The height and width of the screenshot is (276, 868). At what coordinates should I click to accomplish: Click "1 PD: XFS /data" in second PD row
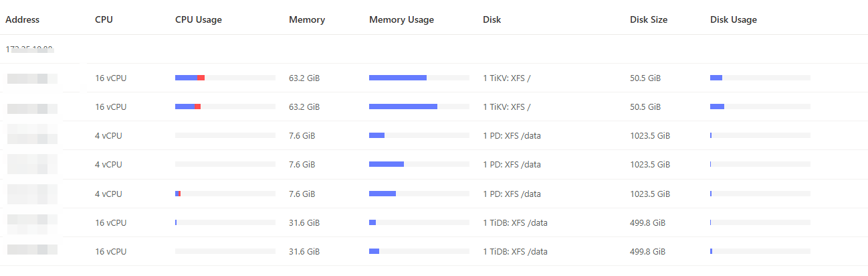(x=512, y=165)
